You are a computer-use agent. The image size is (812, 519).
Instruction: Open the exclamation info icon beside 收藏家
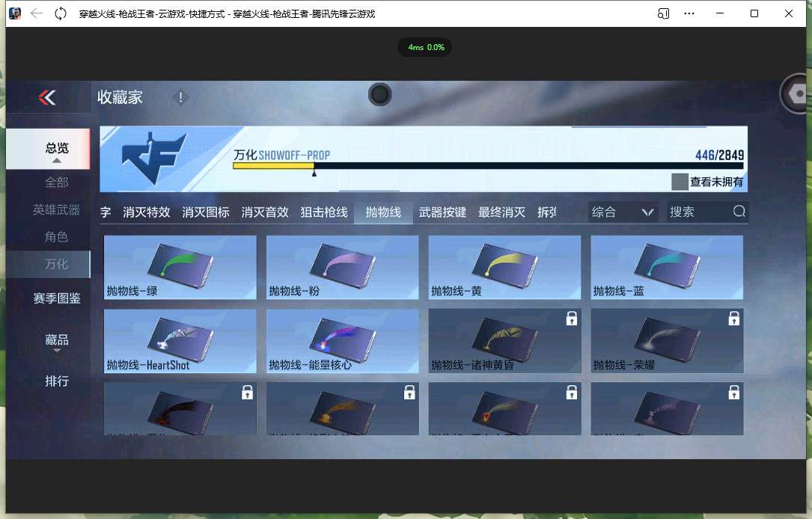(180, 97)
